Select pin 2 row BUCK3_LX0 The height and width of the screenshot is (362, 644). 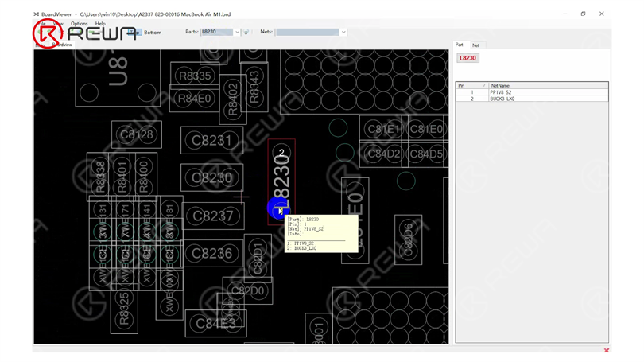coord(532,99)
